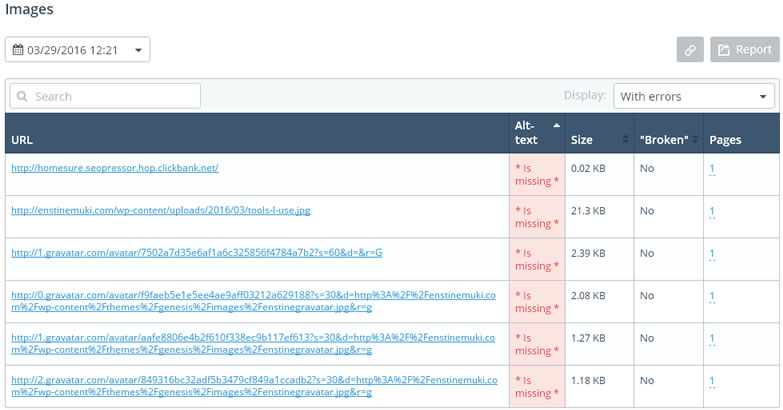
Task: Click the Report button
Action: (744, 49)
